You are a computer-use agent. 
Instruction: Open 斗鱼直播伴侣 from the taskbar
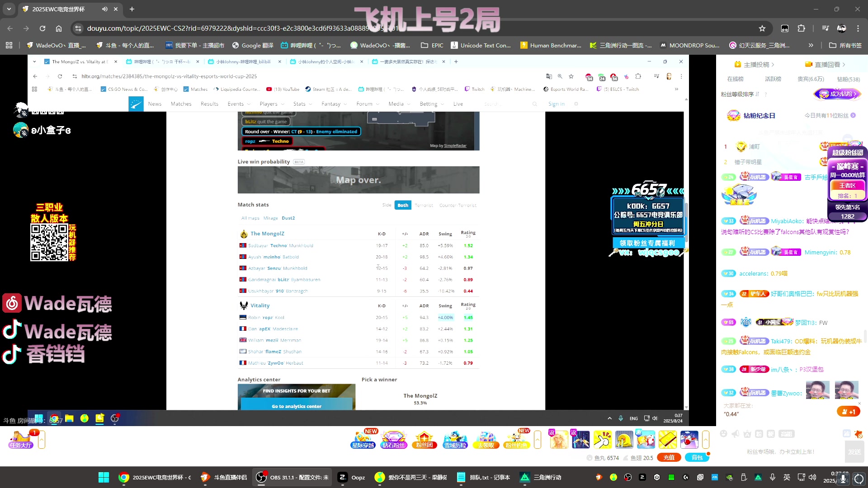tap(224, 477)
